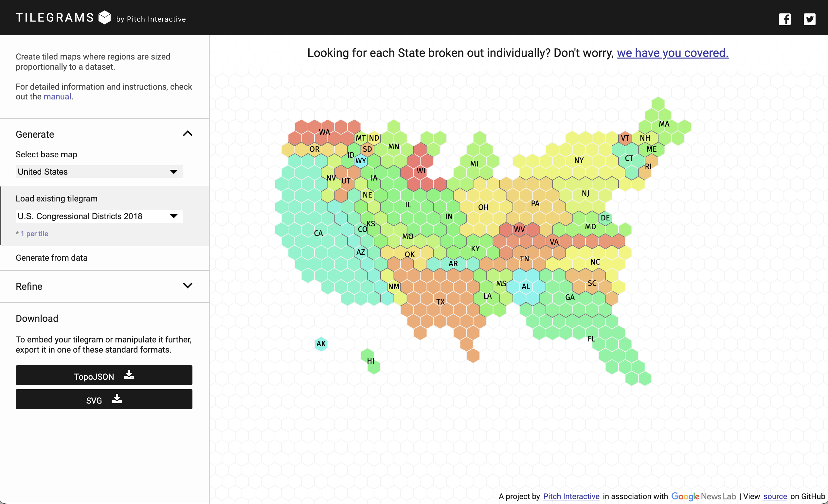This screenshot has height=504, width=828.
Task: Click the Pitch Interactive footer link
Action: click(571, 496)
